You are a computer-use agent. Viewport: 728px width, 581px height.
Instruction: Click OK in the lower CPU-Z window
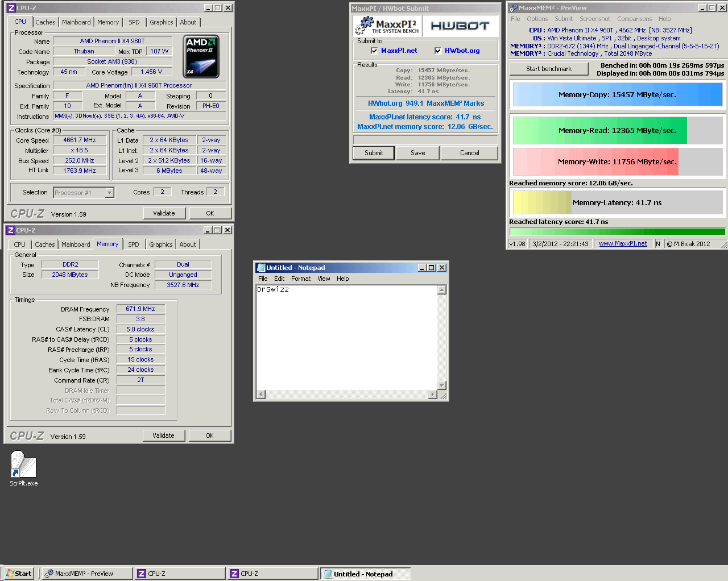tap(209, 435)
